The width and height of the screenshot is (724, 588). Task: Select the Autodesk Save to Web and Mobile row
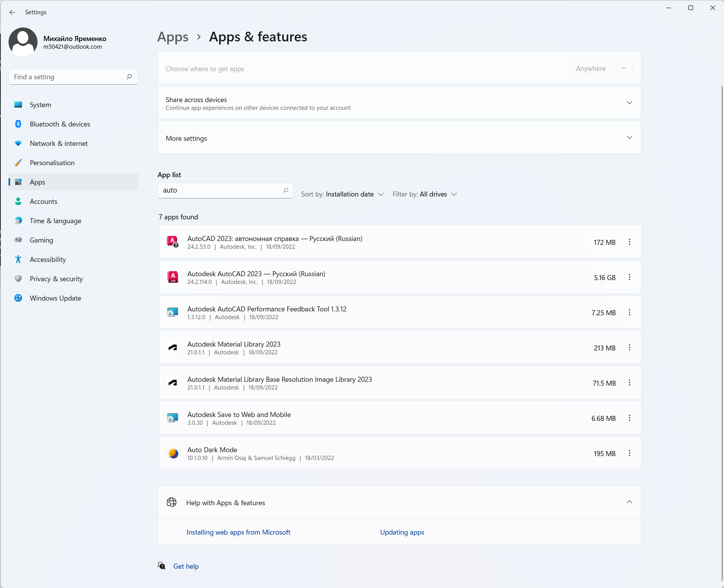click(x=400, y=418)
